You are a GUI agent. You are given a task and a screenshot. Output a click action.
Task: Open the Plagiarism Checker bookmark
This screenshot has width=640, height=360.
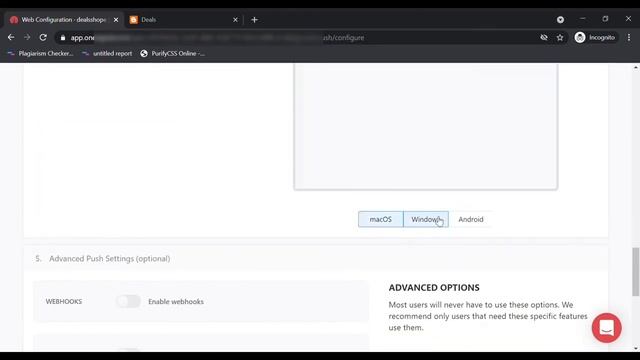click(40, 53)
